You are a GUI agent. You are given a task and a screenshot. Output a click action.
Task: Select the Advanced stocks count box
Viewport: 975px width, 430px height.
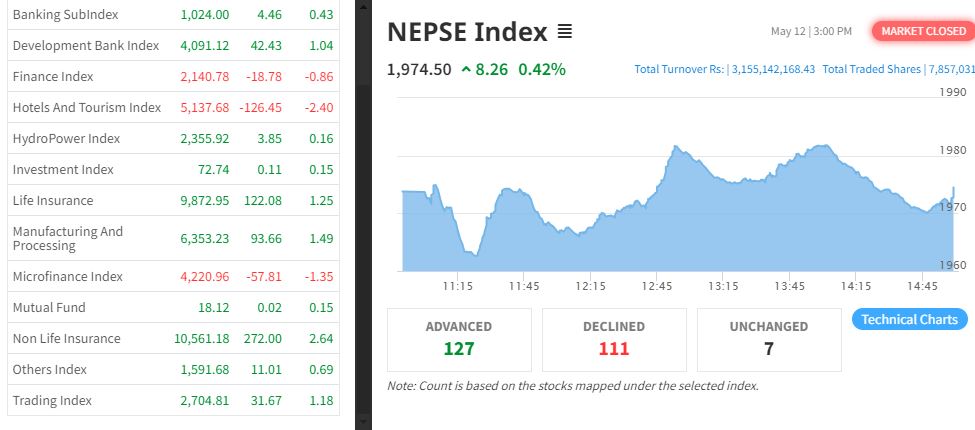point(459,339)
